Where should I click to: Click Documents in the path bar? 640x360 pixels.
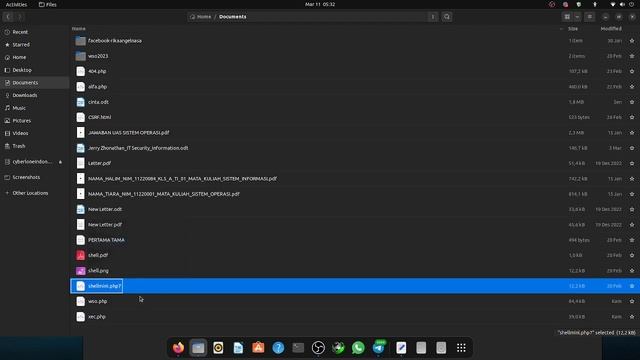tap(233, 17)
